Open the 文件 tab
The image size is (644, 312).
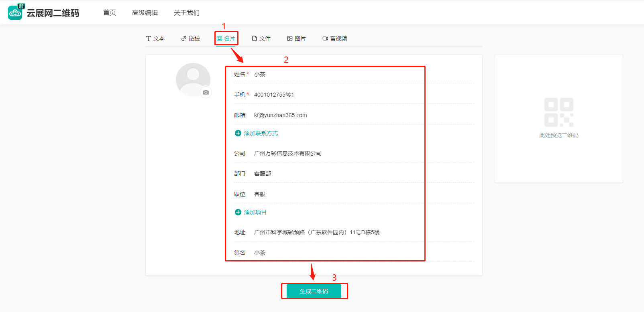click(261, 38)
